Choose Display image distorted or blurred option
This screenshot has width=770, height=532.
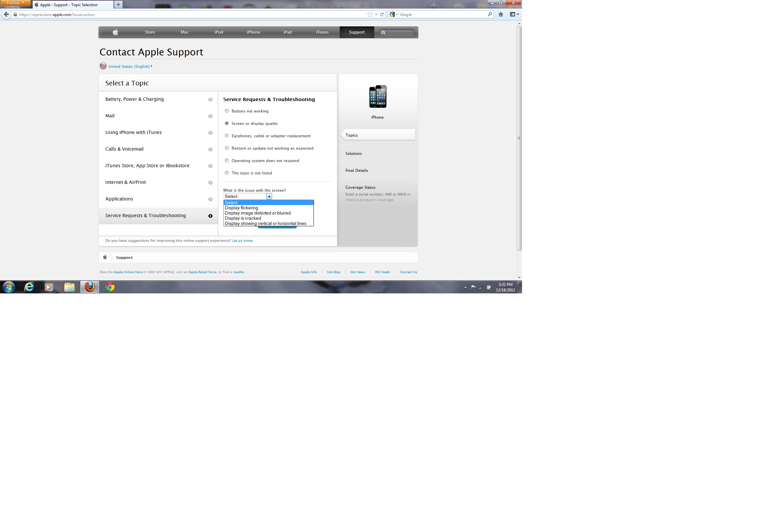coord(269,213)
